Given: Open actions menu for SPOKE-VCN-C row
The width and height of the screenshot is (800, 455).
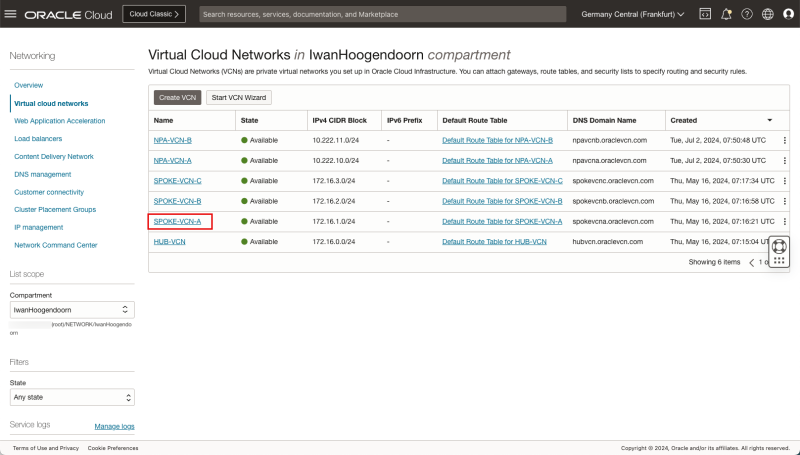Looking at the screenshot, I should [784, 181].
